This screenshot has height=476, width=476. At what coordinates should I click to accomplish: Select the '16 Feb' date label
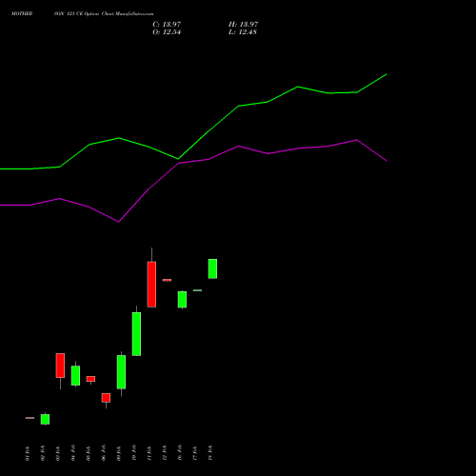[180, 453]
